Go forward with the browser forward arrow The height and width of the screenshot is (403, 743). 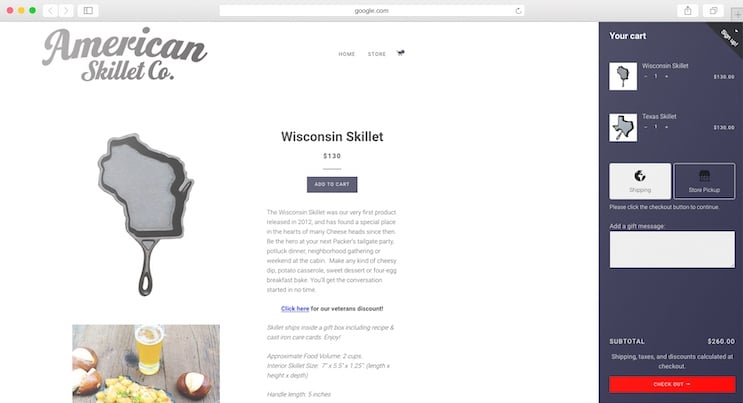point(66,10)
